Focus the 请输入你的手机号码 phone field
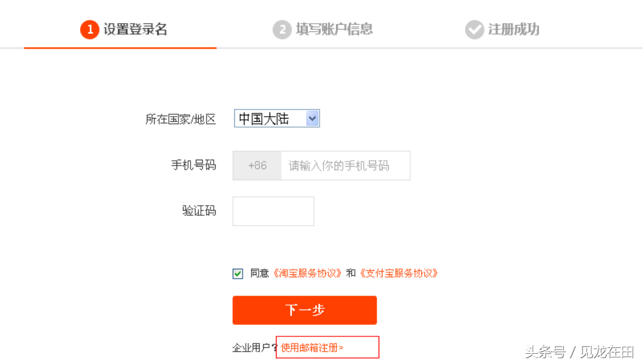This screenshot has width=643, height=364. point(345,165)
